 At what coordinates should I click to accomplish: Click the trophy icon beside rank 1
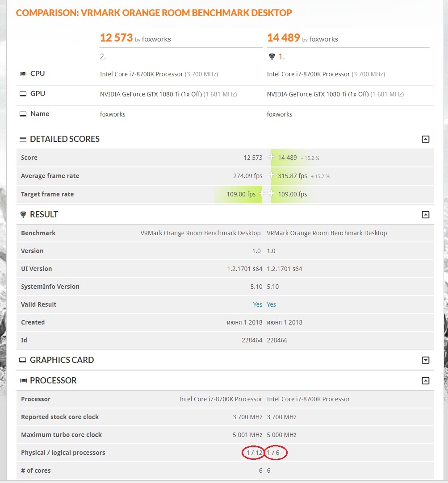pos(272,57)
